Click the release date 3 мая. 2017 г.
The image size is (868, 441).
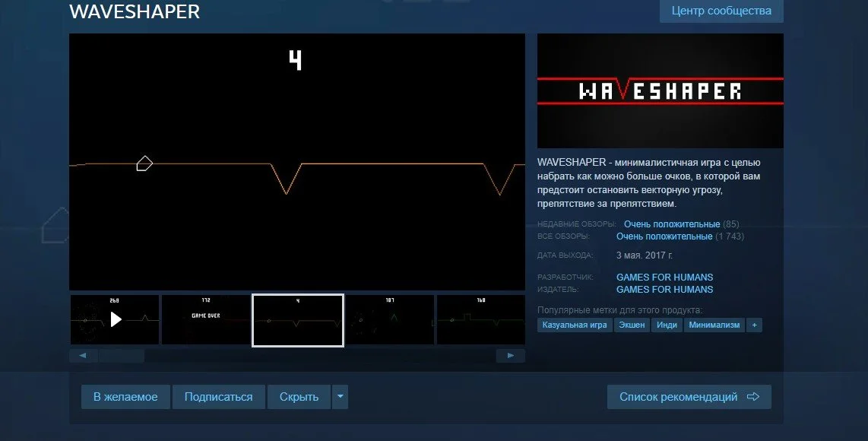coord(645,255)
